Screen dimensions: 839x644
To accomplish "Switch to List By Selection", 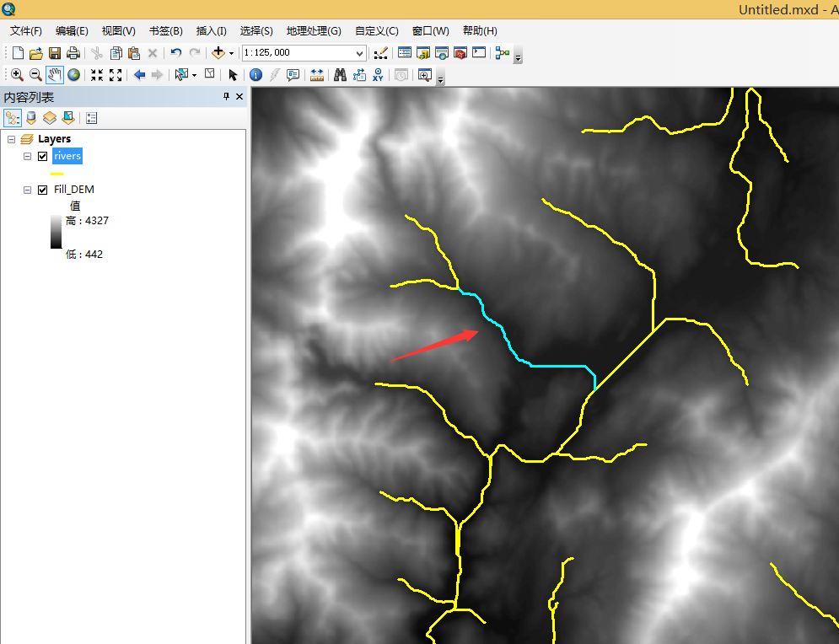I will [x=68, y=118].
